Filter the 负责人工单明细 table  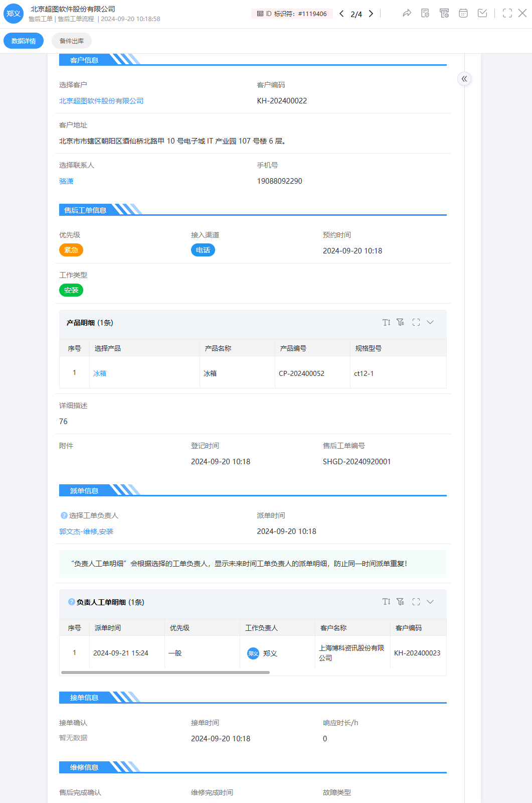400,602
